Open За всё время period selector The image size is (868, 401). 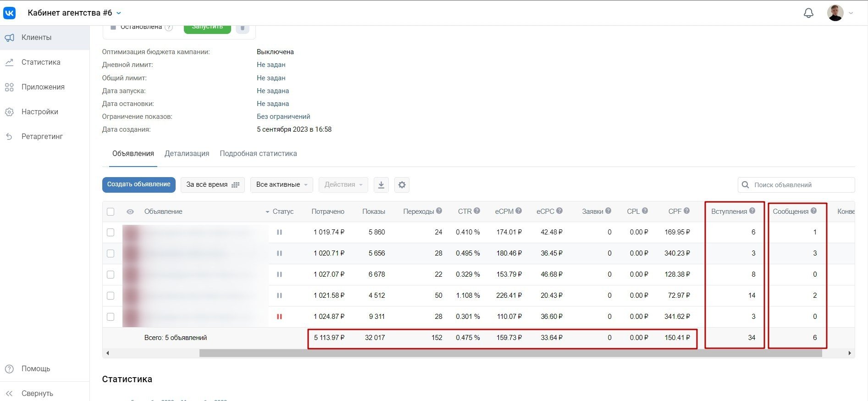point(212,185)
